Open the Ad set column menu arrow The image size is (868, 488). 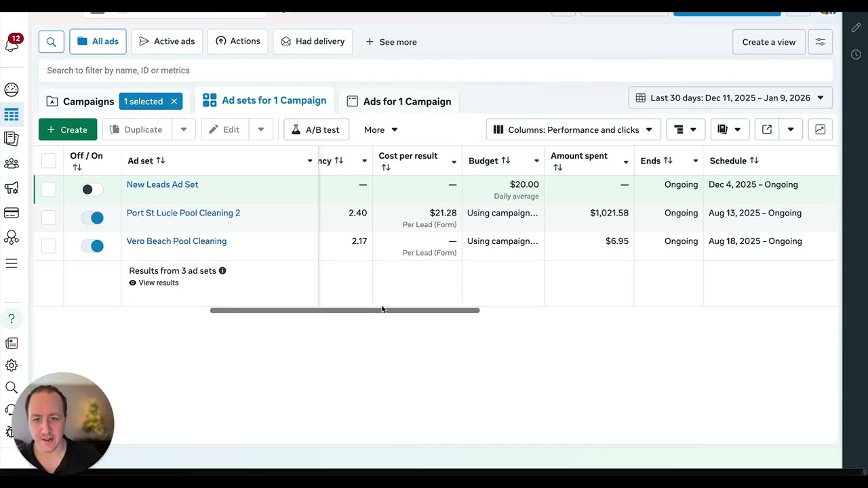310,161
